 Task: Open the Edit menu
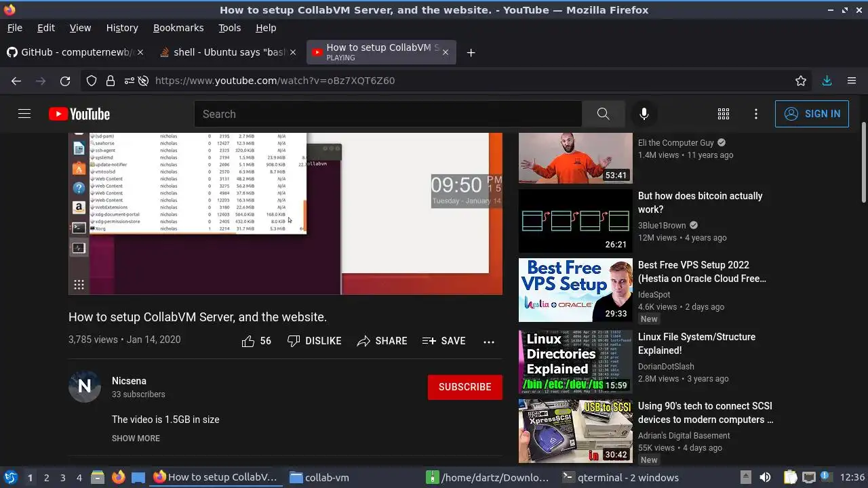pos(46,28)
